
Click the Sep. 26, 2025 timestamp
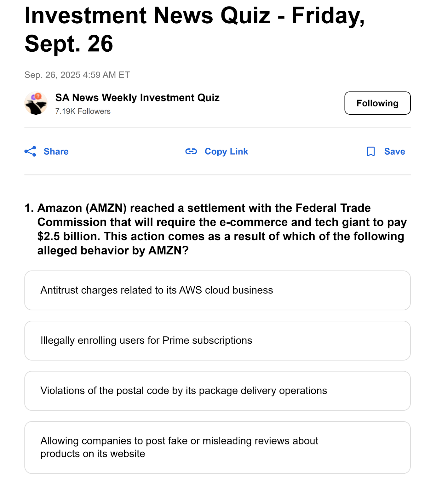coord(77,75)
